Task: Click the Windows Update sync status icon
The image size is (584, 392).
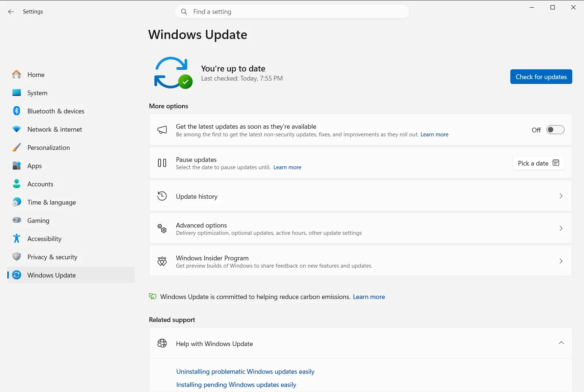Action: click(x=173, y=73)
